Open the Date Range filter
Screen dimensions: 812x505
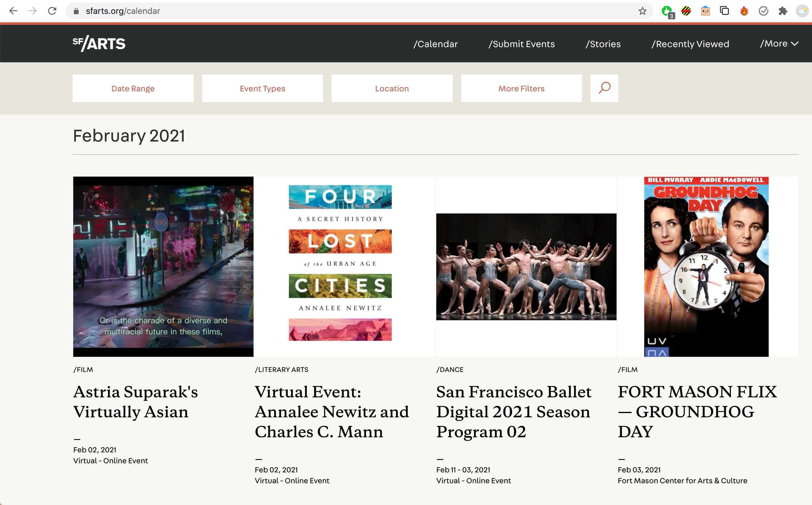133,88
